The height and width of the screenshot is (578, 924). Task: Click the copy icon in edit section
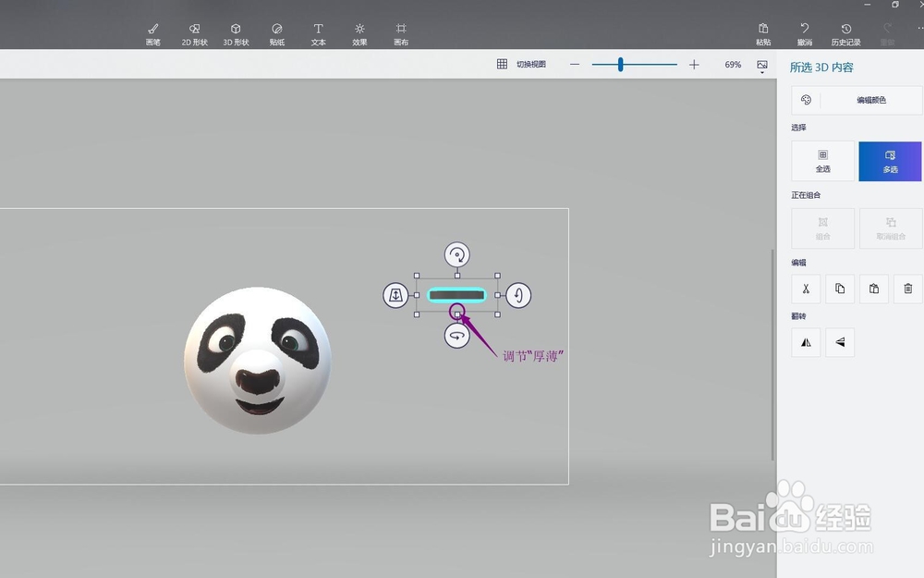point(840,289)
